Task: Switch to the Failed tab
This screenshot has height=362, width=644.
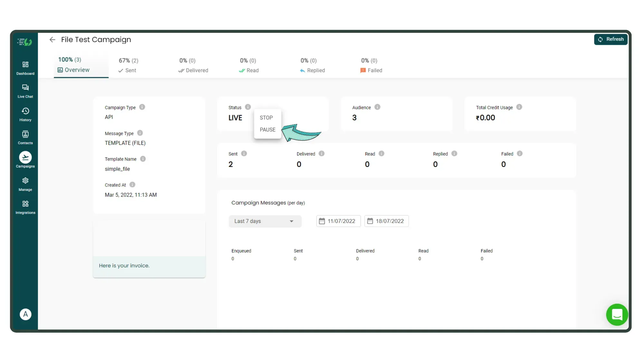Action: click(371, 66)
